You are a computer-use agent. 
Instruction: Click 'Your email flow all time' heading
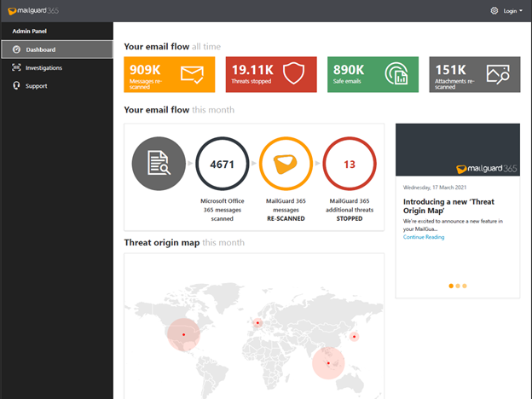coord(172,47)
